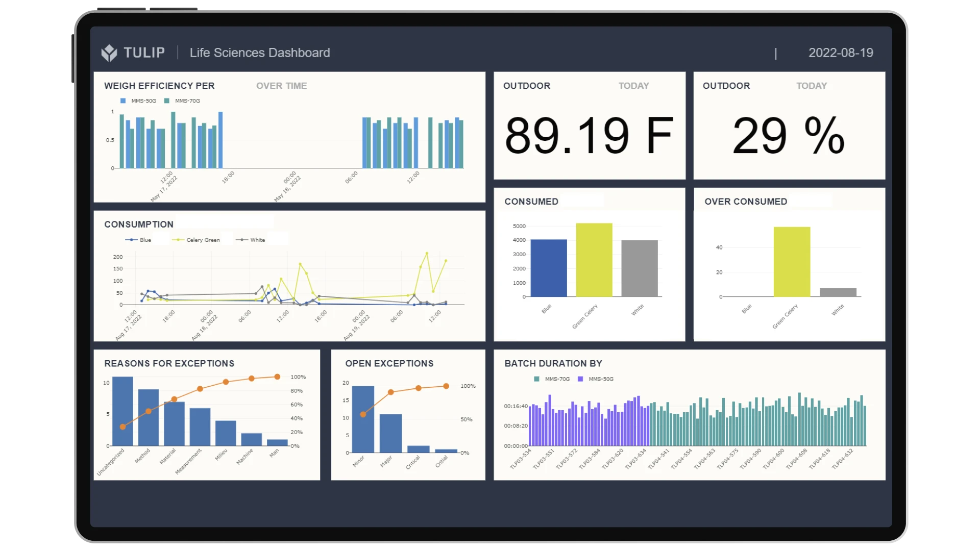The width and height of the screenshot is (980, 551).
Task: Toggle White series in Consumption legend
Action: (x=251, y=240)
